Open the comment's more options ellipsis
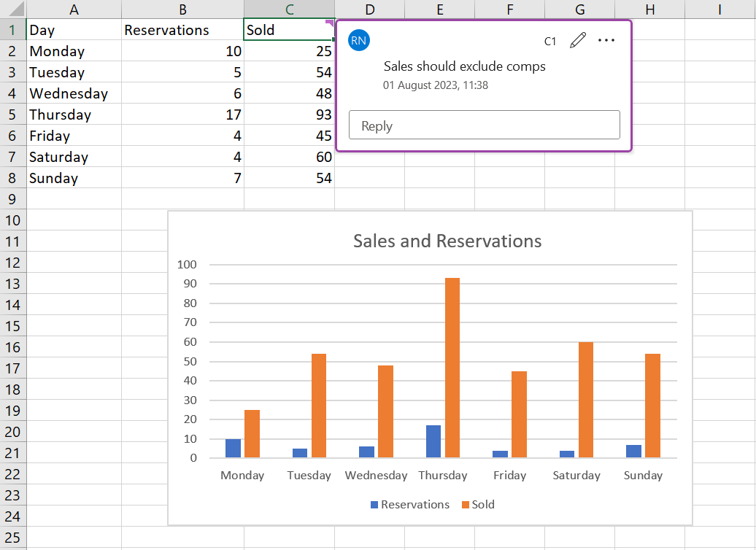The height and width of the screenshot is (550, 756). tap(606, 41)
